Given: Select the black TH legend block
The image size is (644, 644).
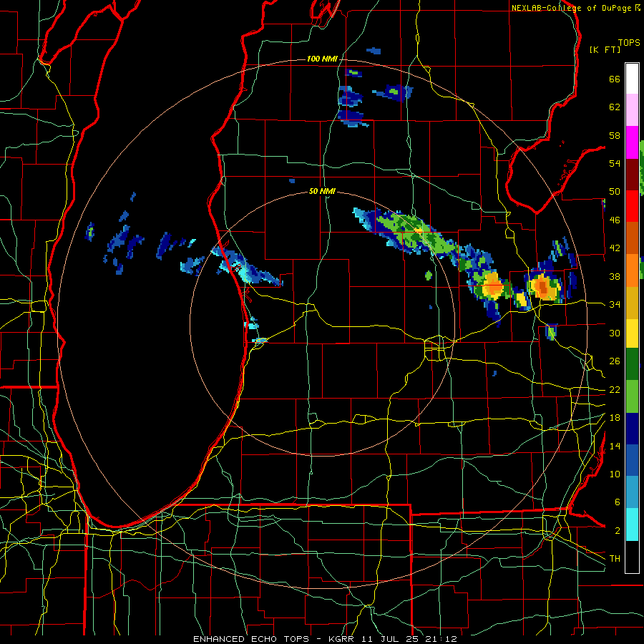Looking at the screenshot, I should click(x=632, y=557).
